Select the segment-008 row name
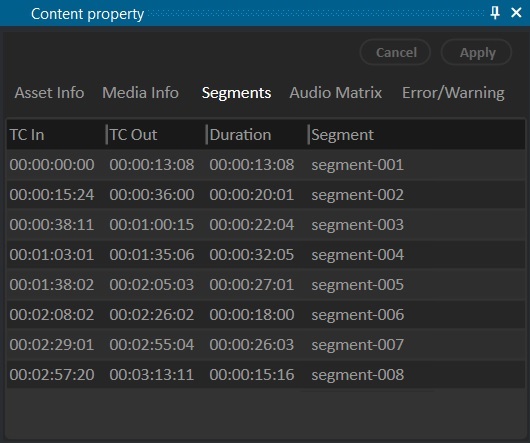The image size is (530, 443). pyautogui.click(x=357, y=375)
